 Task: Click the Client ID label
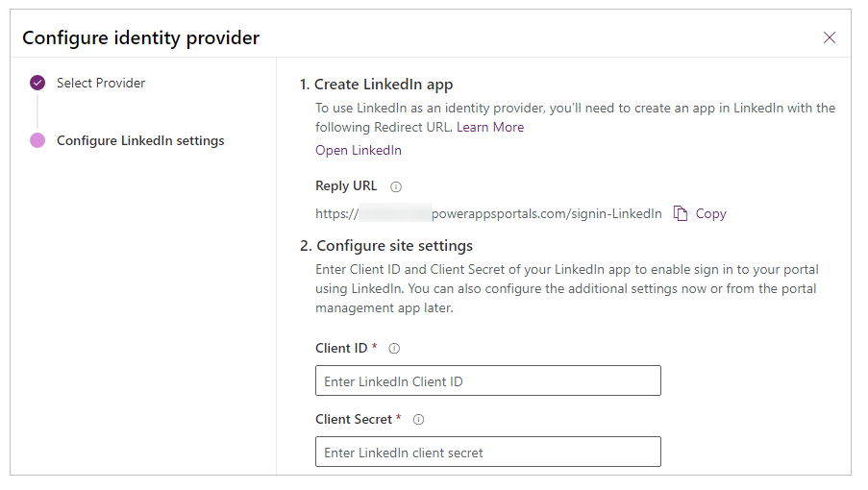pos(341,348)
